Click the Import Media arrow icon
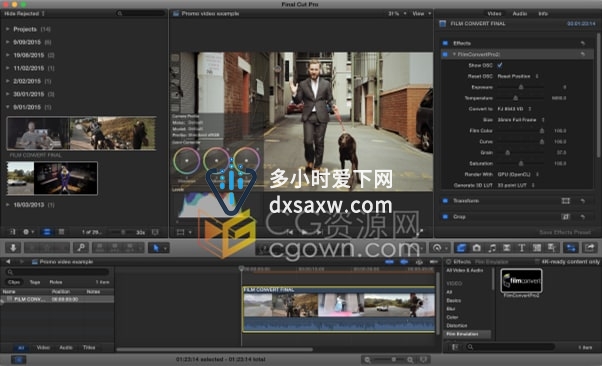Screen dimensions: 602x366 (x=13, y=248)
